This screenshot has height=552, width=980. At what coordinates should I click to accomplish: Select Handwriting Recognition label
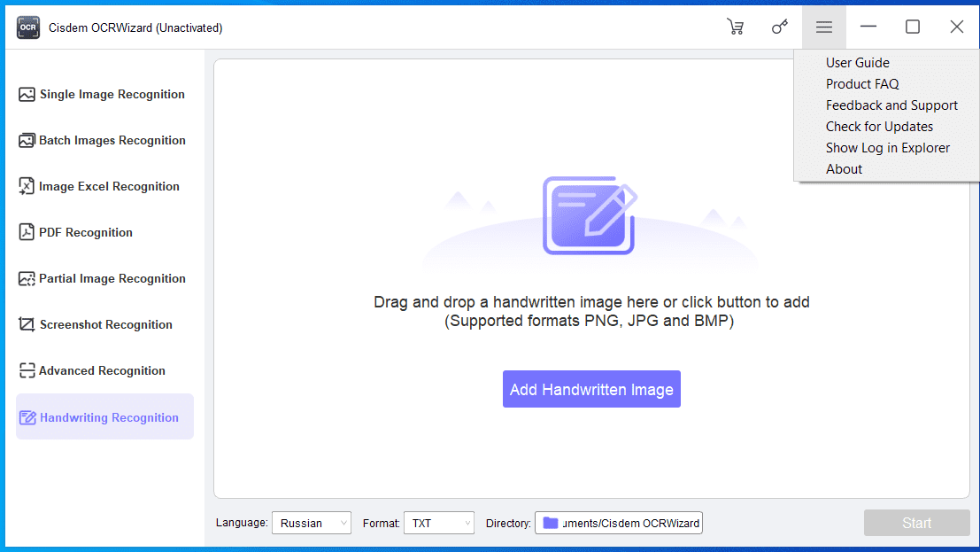coord(110,417)
